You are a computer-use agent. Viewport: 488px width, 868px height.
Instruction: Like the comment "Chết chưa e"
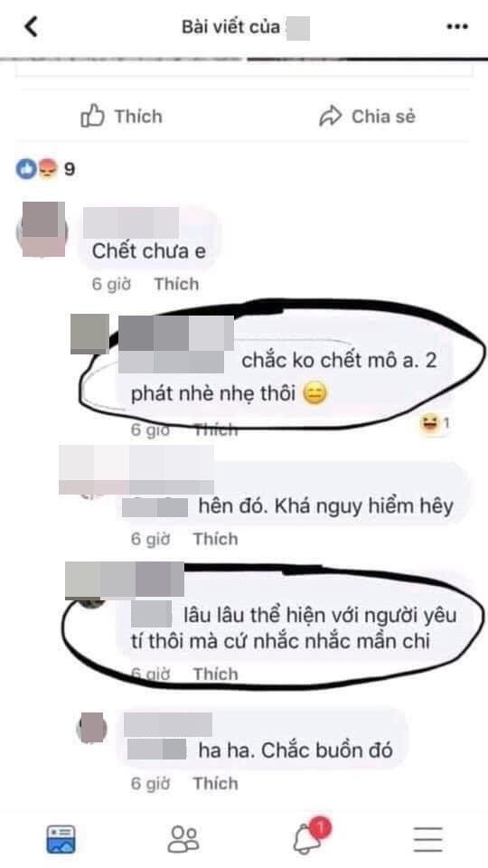click(x=176, y=284)
